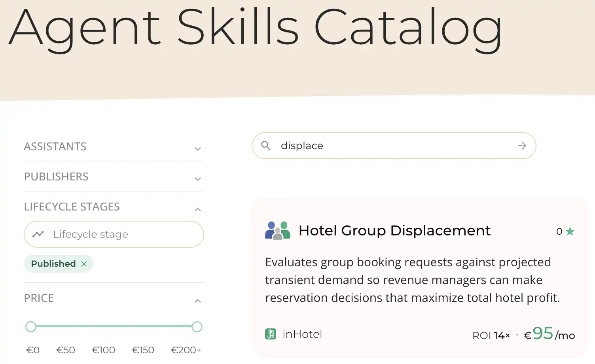Submit search with the arrow icon
This screenshot has width=595, height=364.
[x=522, y=146]
